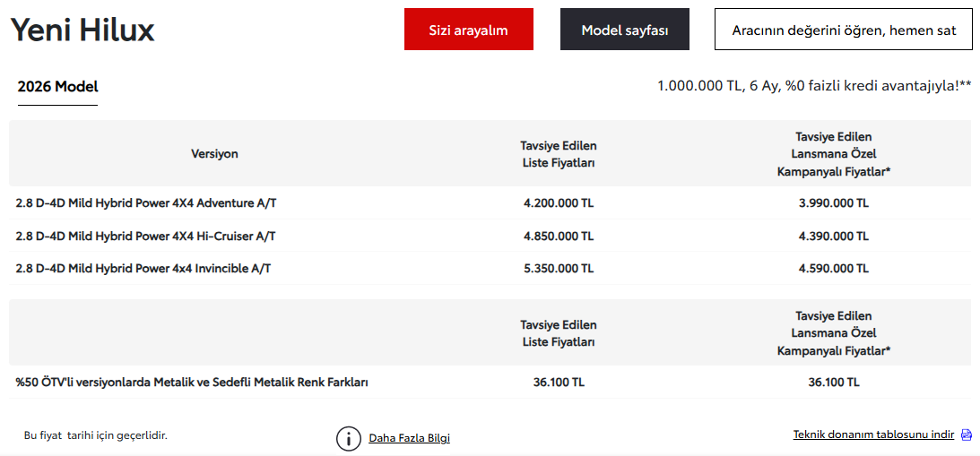Open the Daha Fazla Bilgi link

[x=410, y=438]
